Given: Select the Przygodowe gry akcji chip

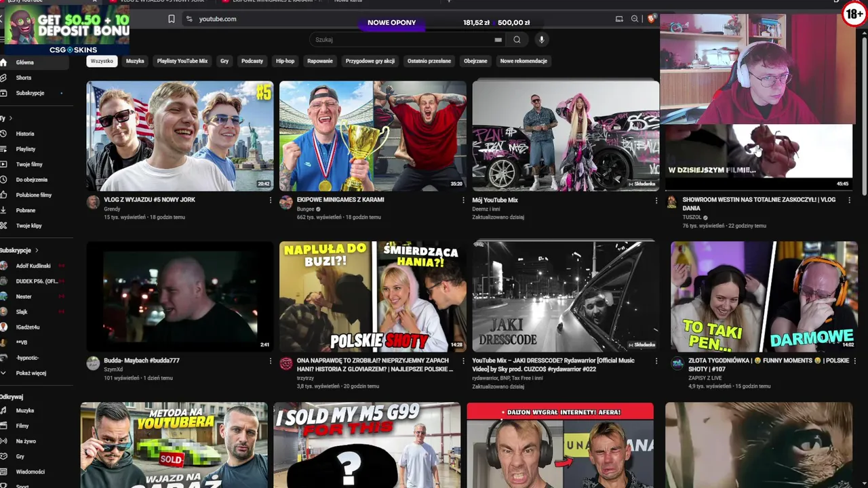Looking at the screenshot, I should [370, 61].
